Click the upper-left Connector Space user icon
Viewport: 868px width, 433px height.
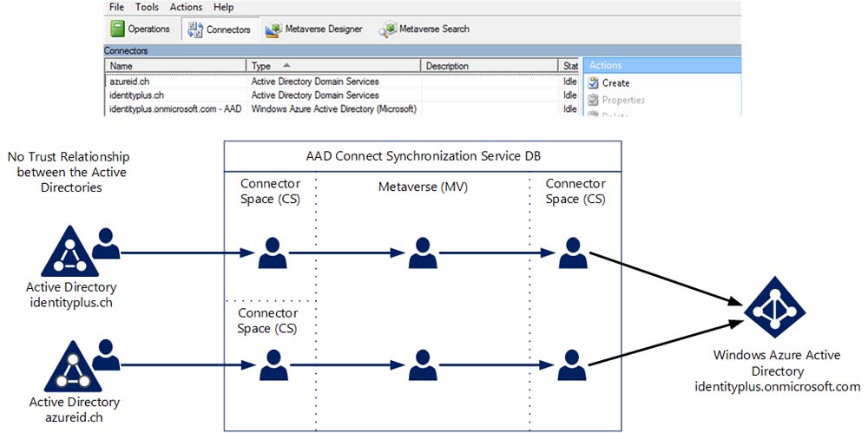(x=273, y=253)
